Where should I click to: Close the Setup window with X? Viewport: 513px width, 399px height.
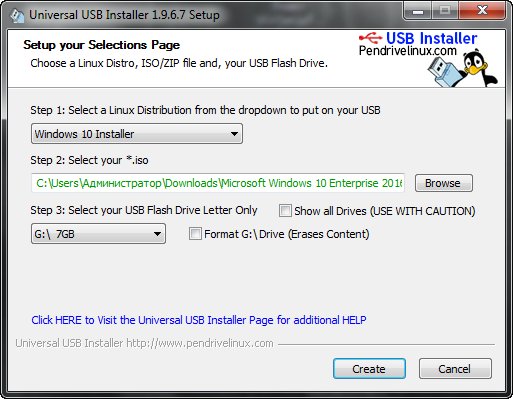click(x=482, y=11)
